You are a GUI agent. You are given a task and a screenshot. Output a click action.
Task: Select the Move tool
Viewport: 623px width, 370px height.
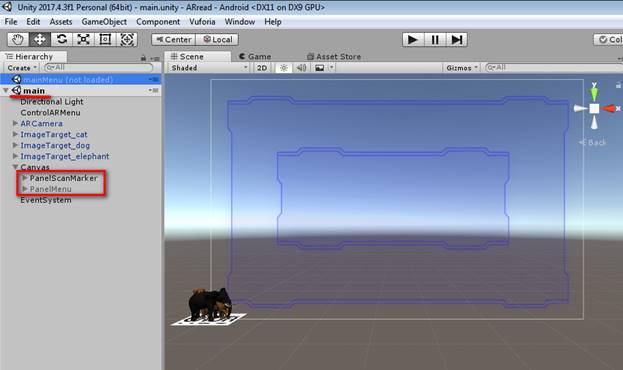pos(40,39)
